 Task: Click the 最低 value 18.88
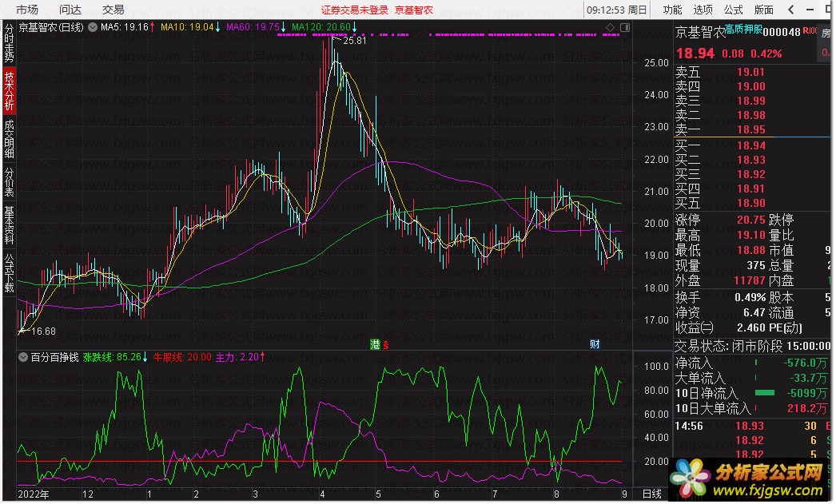[750, 250]
